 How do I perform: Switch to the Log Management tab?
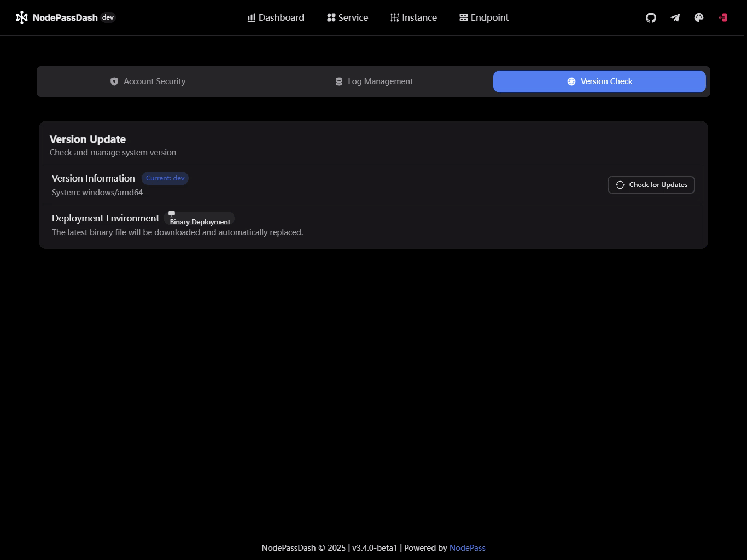tap(373, 81)
